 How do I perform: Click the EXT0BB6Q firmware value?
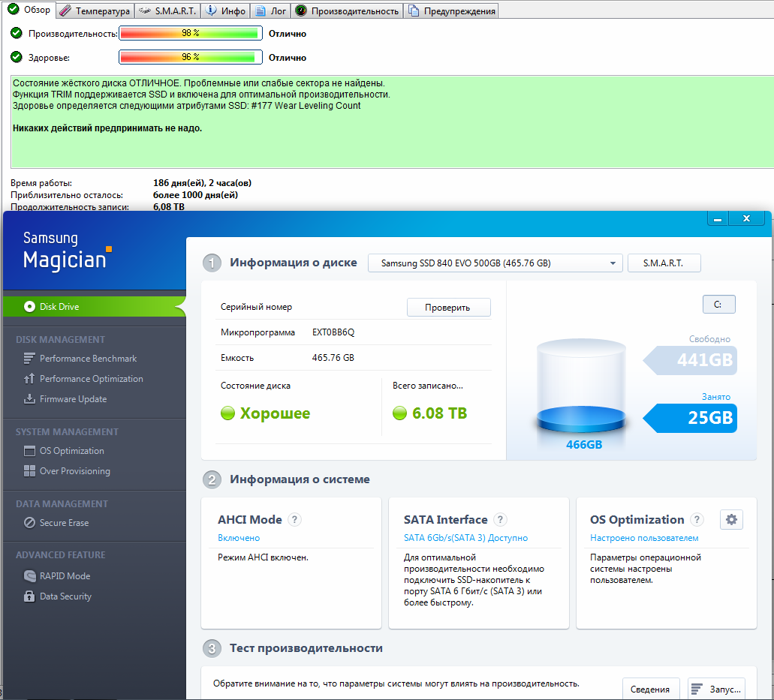333,332
